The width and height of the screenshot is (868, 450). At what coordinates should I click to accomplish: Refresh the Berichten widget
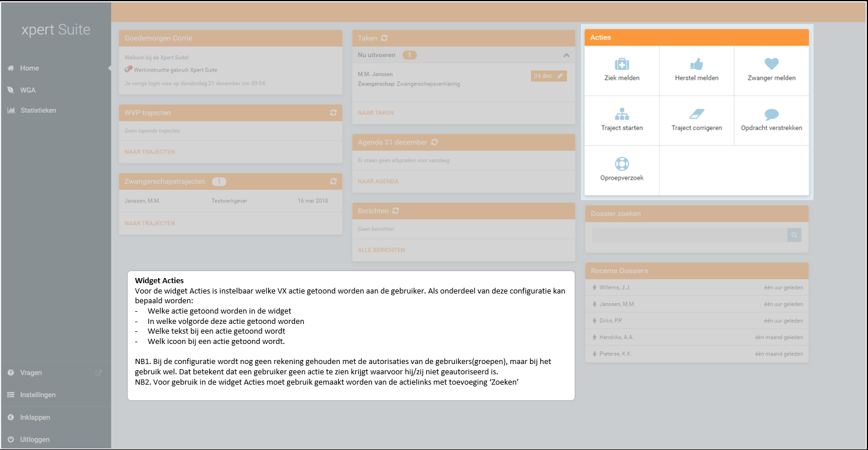[x=396, y=211]
